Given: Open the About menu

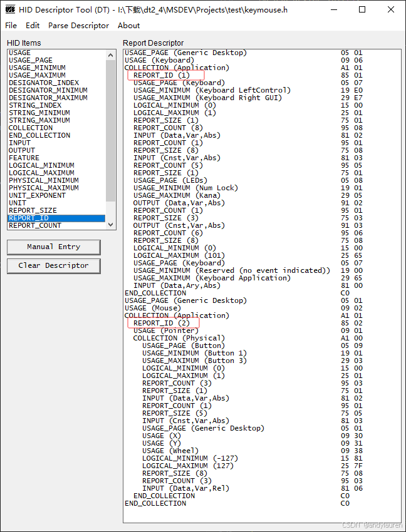Looking at the screenshot, I should pos(129,26).
